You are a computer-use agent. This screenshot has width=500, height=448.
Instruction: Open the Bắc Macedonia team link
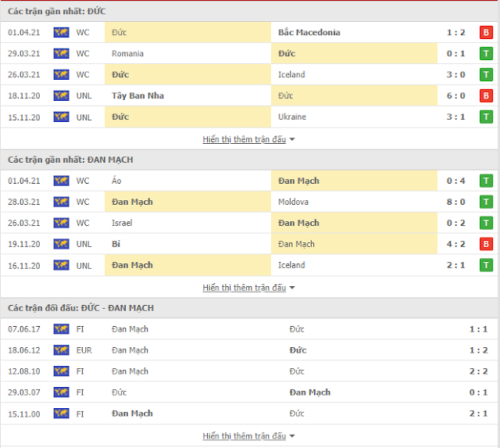point(309,32)
